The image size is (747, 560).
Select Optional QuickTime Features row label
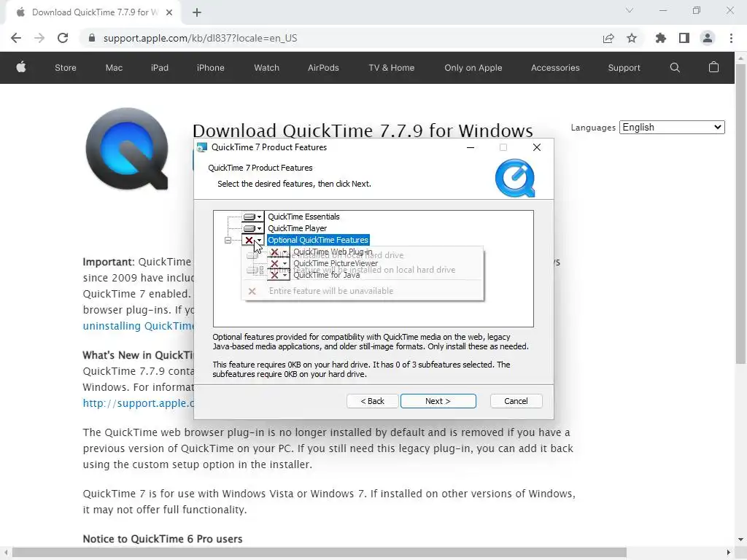[318, 240]
